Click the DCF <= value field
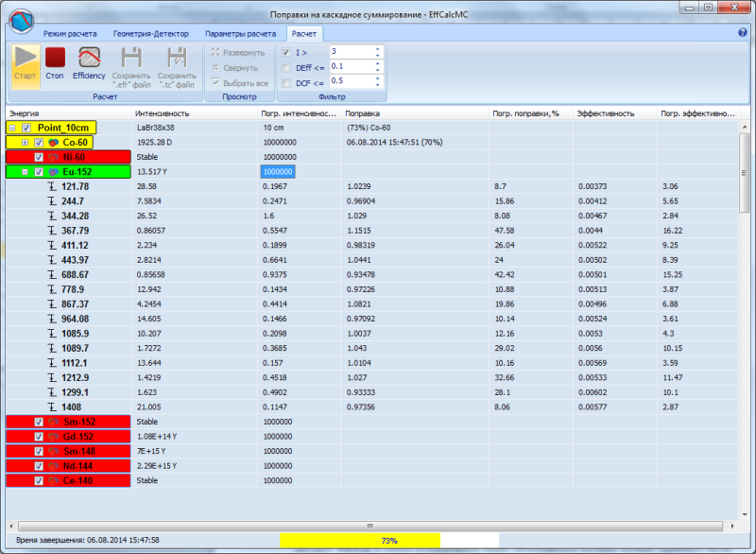Image resolution: width=756 pixels, height=554 pixels. pyautogui.click(x=350, y=82)
